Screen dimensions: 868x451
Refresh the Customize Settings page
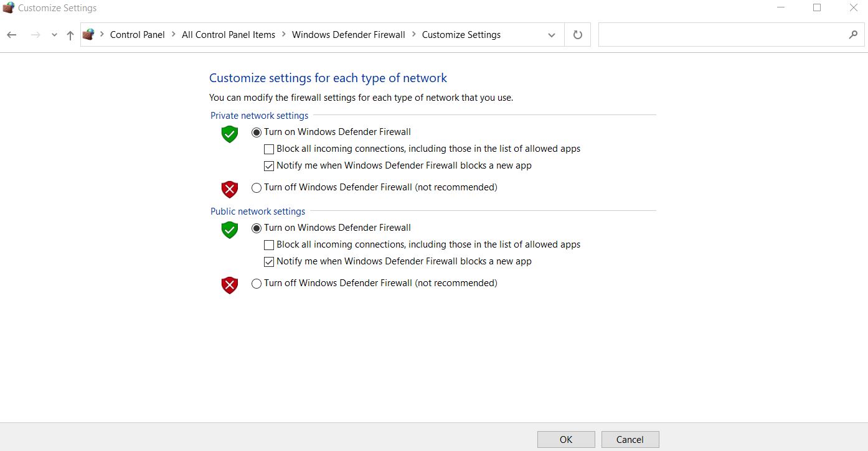578,35
